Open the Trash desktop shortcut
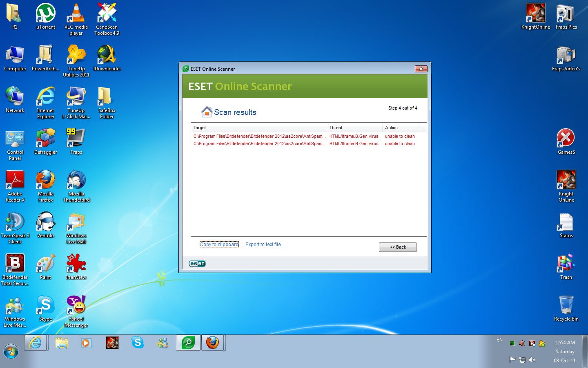This screenshot has height=368, width=588. point(566,267)
